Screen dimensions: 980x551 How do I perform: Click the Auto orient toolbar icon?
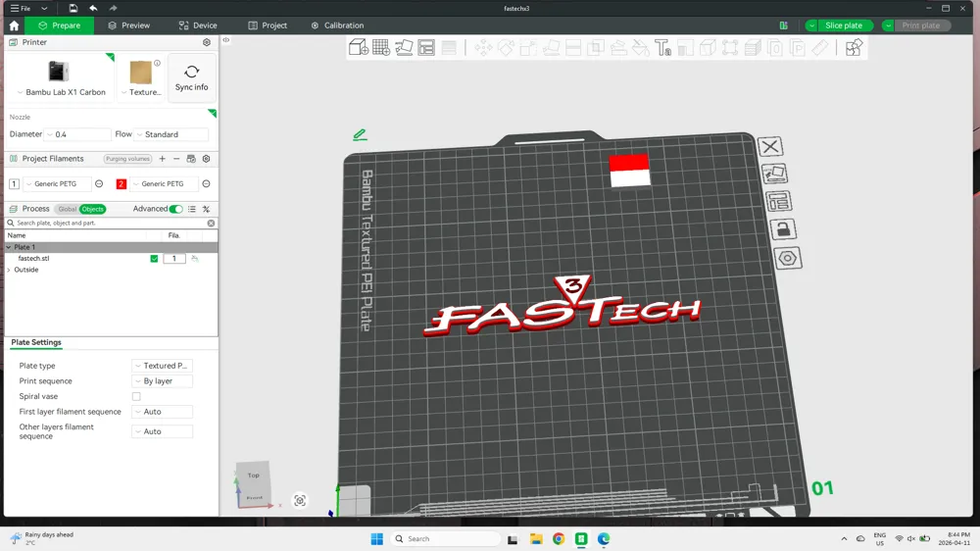coord(404,47)
